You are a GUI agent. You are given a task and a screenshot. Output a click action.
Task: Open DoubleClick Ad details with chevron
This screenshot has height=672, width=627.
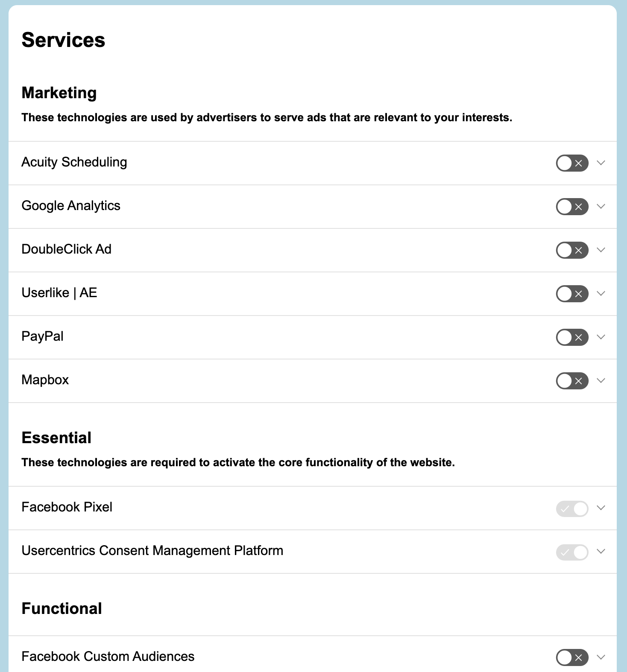point(601,250)
